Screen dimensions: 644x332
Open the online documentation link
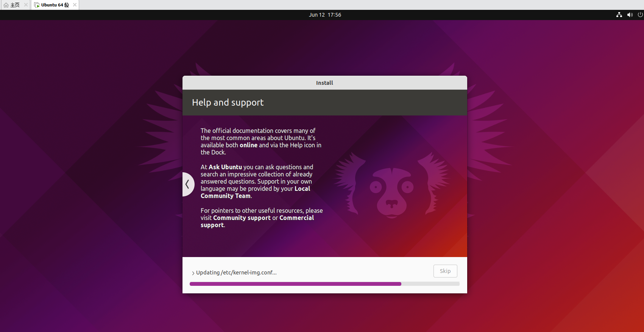(248, 145)
